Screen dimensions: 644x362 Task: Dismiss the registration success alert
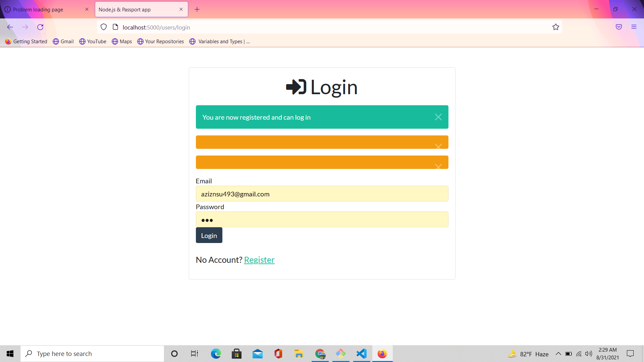438,117
